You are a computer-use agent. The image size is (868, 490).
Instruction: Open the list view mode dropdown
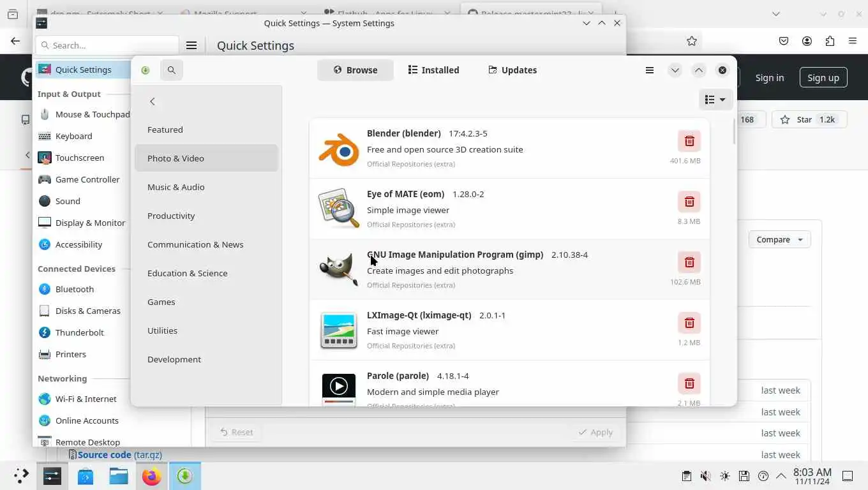pos(715,100)
